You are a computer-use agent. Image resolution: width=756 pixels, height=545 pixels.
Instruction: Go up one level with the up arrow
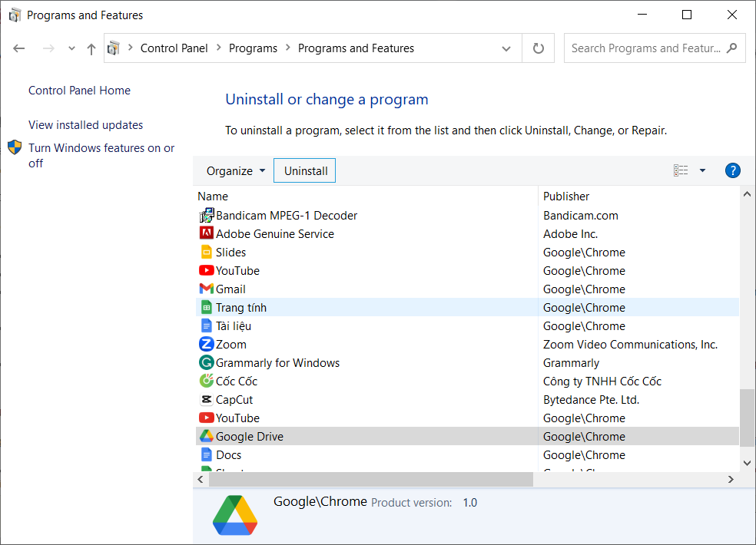[91, 48]
